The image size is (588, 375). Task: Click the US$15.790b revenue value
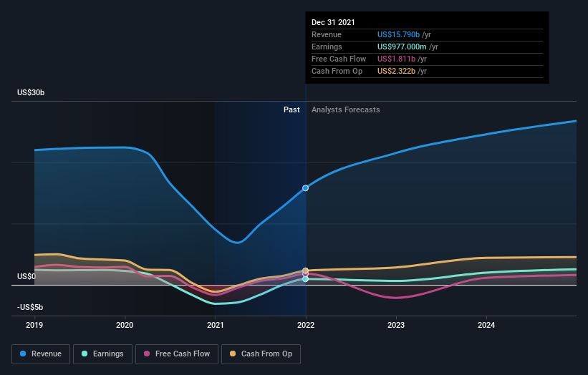coord(398,34)
